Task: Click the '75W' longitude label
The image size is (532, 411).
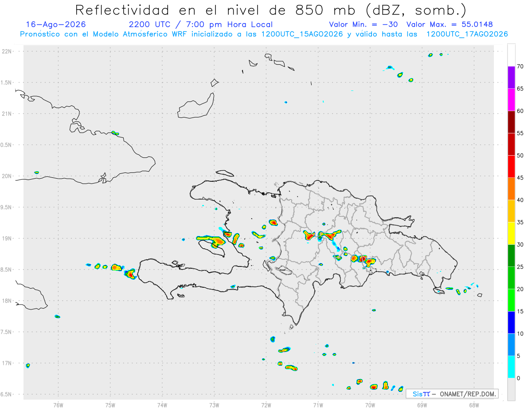Action: coord(110,405)
